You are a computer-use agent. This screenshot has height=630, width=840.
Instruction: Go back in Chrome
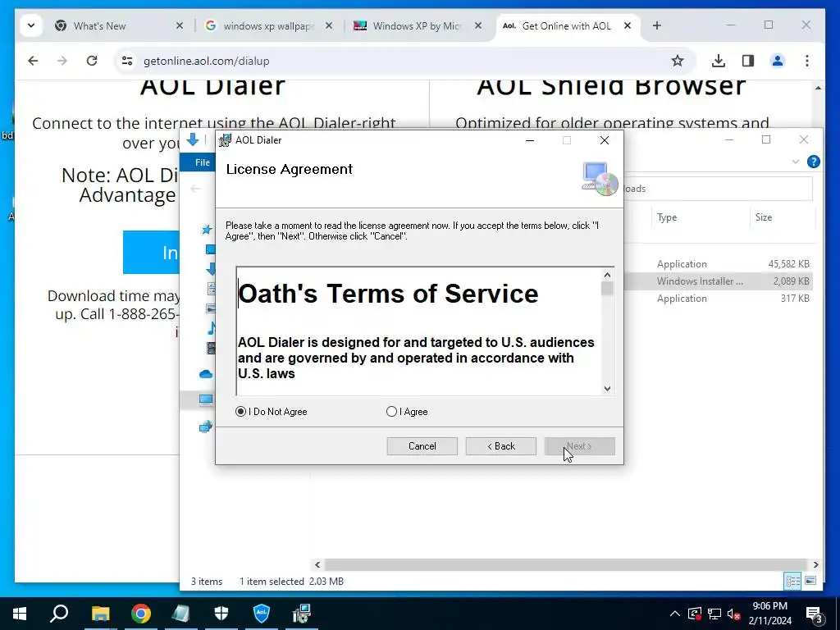click(x=33, y=61)
